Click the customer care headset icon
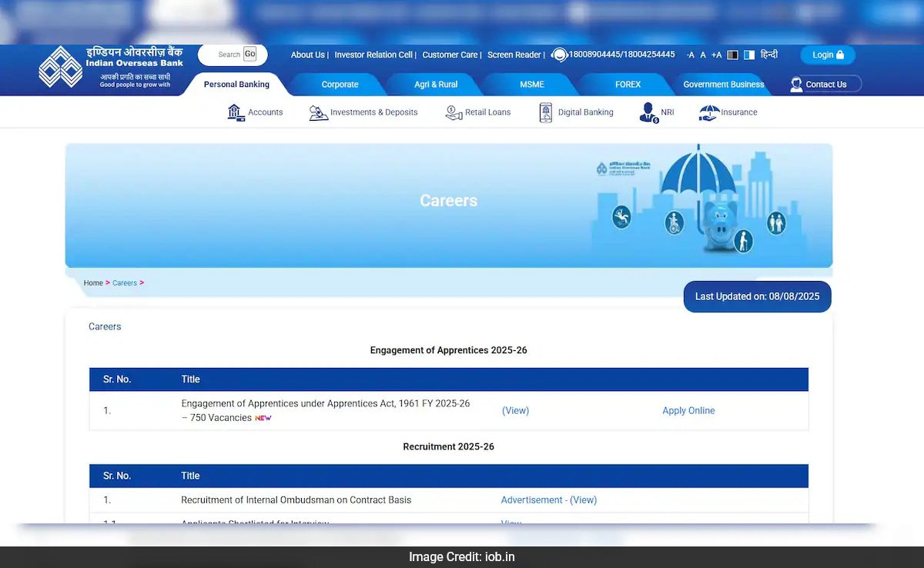This screenshot has height=568, width=924. [x=560, y=55]
